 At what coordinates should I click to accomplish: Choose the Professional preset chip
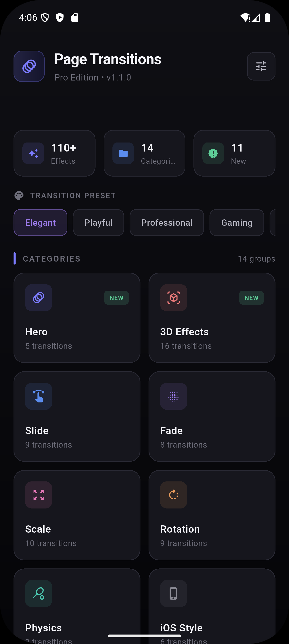[167, 223]
